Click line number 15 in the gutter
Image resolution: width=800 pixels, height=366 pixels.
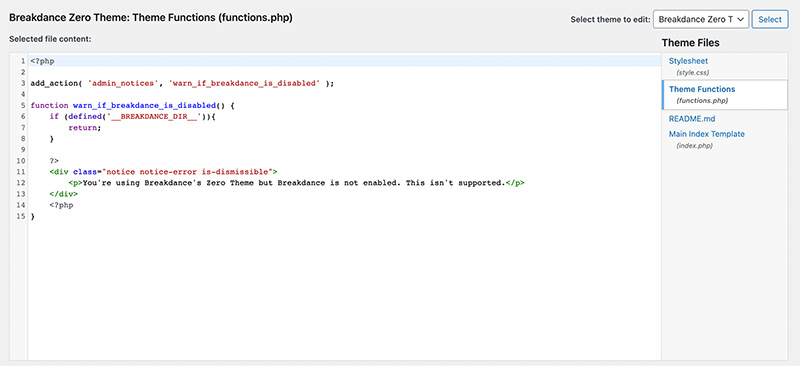click(x=21, y=216)
